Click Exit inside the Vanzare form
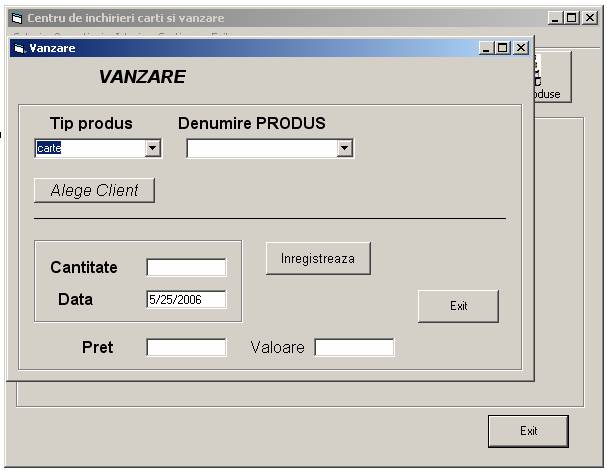Viewport: 607px width, 471px height. tap(458, 306)
